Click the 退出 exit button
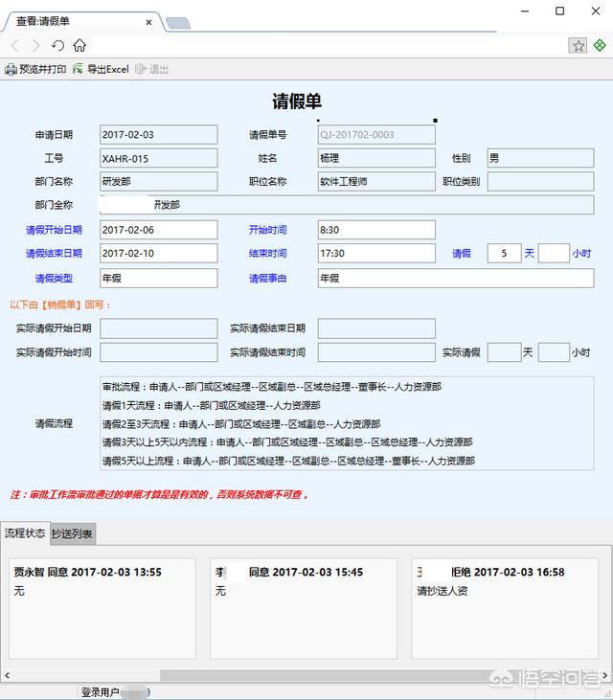613x700 pixels. pos(151,69)
